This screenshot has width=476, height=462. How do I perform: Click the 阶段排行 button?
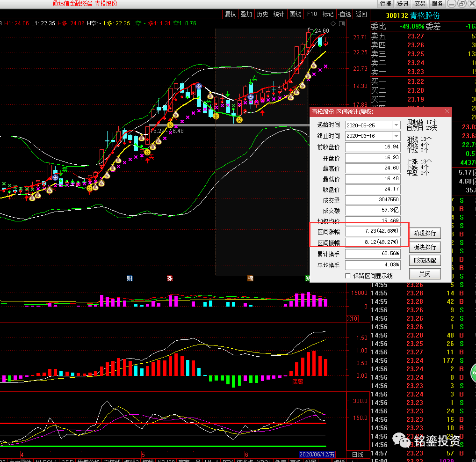click(x=425, y=234)
